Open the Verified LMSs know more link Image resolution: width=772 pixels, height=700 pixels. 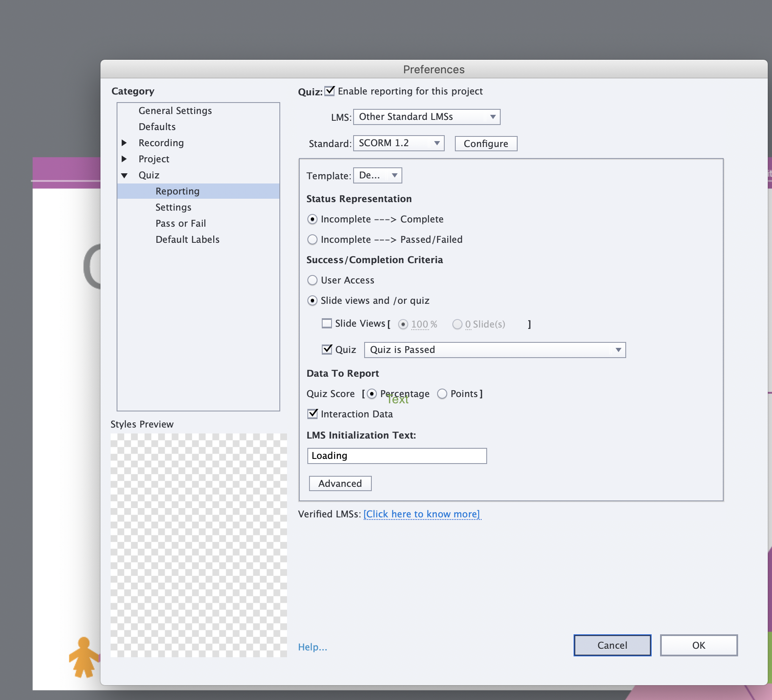(422, 514)
